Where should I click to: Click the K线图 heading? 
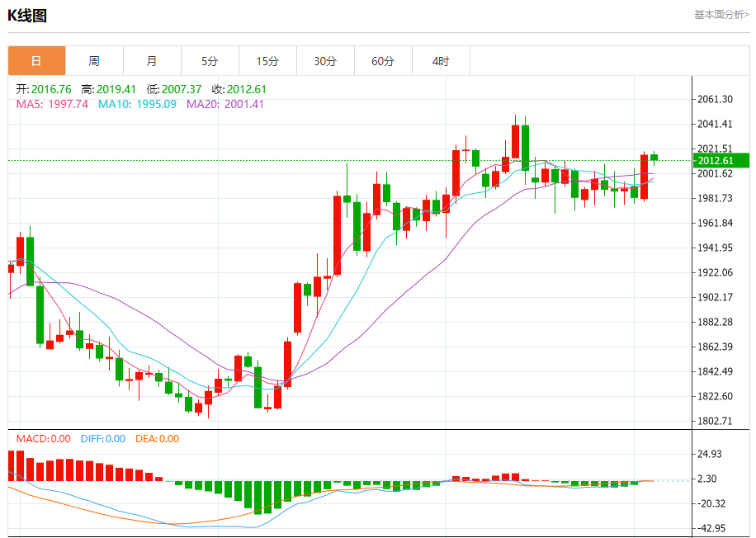(27, 16)
